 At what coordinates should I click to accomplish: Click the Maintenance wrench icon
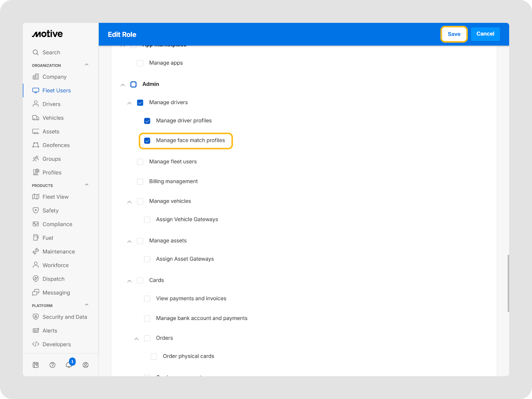pos(36,251)
